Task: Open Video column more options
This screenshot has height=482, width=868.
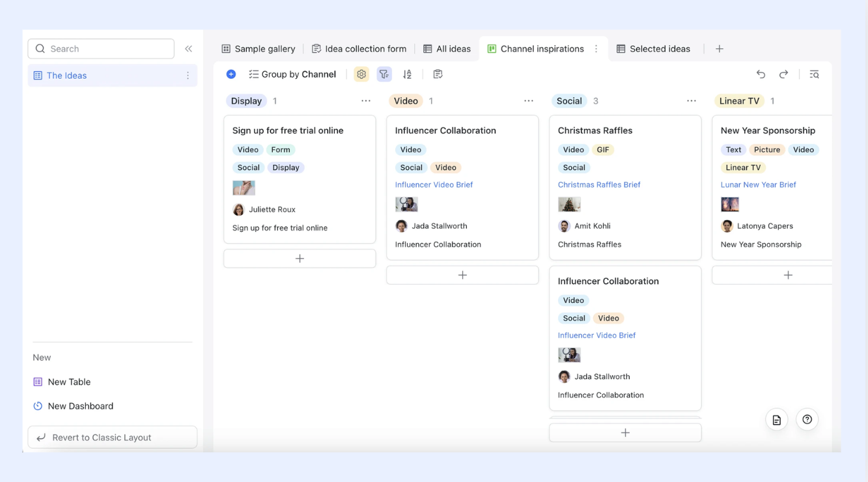Action: click(x=529, y=101)
